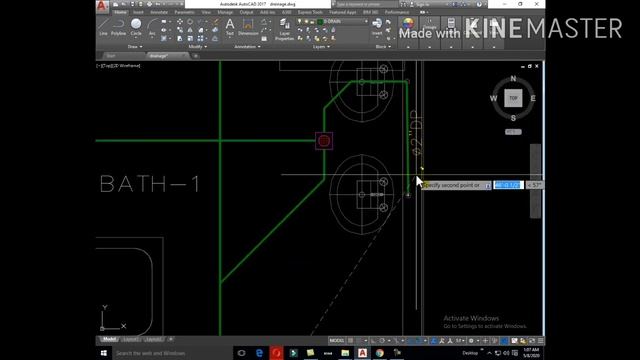Open status bar customization menu icon
The height and width of the screenshot is (360, 640).
tap(540, 340)
